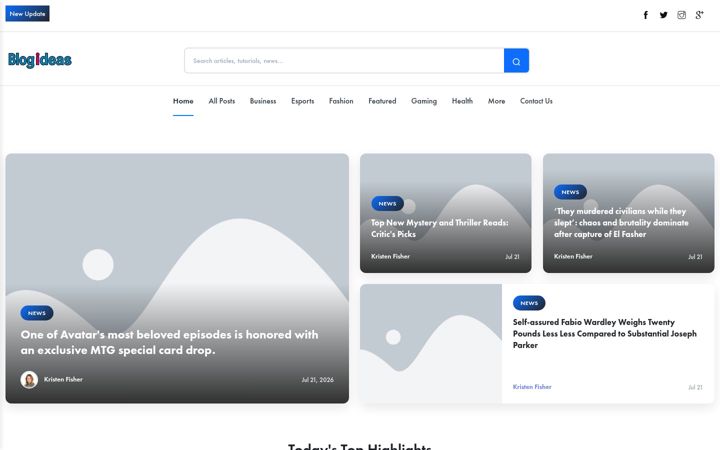720x450 pixels.
Task: Open the El Fasher civilians article
Action: tap(621, 223)
